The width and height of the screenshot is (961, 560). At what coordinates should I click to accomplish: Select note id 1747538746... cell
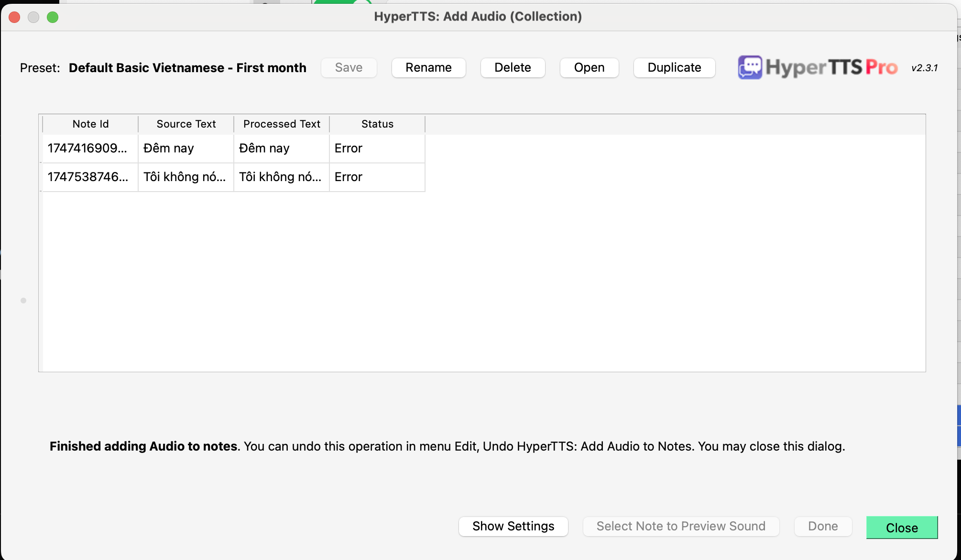[x=90, y=177]
